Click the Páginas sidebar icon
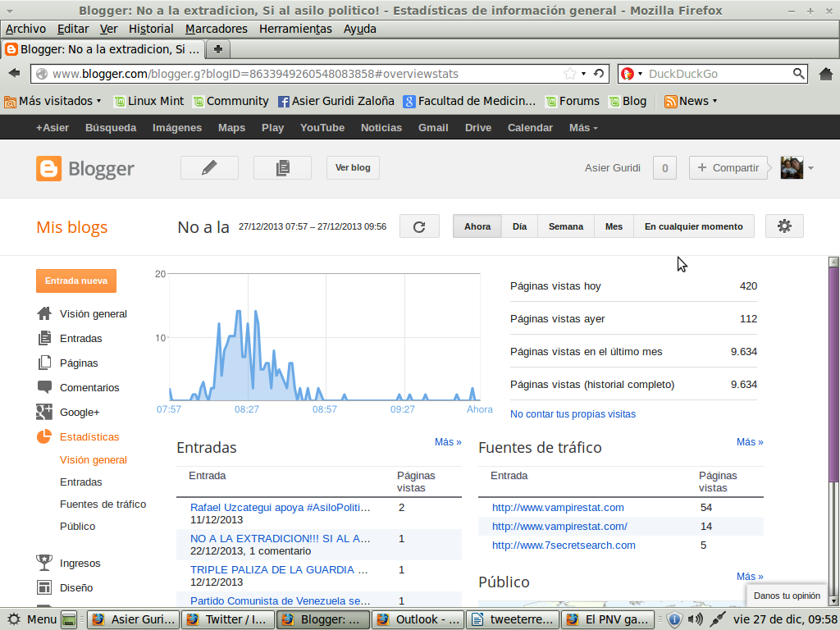The width and height of the screenshot is (840, 630). (44, 363)
